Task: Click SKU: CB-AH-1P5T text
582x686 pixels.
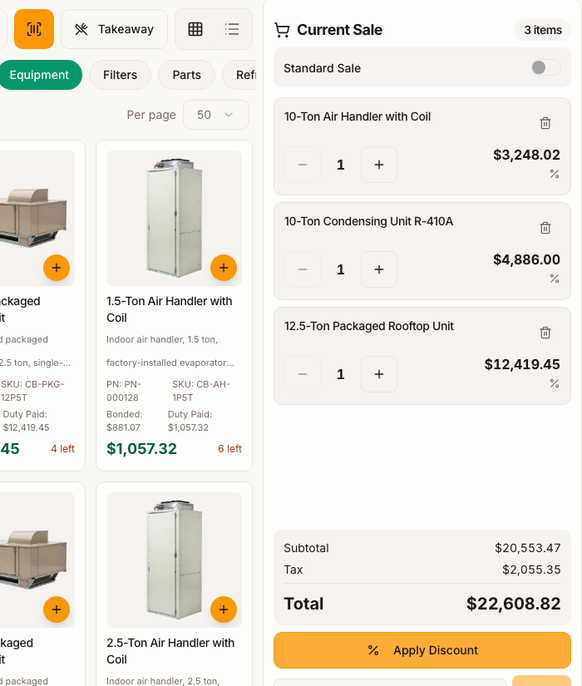Action: 201,391
